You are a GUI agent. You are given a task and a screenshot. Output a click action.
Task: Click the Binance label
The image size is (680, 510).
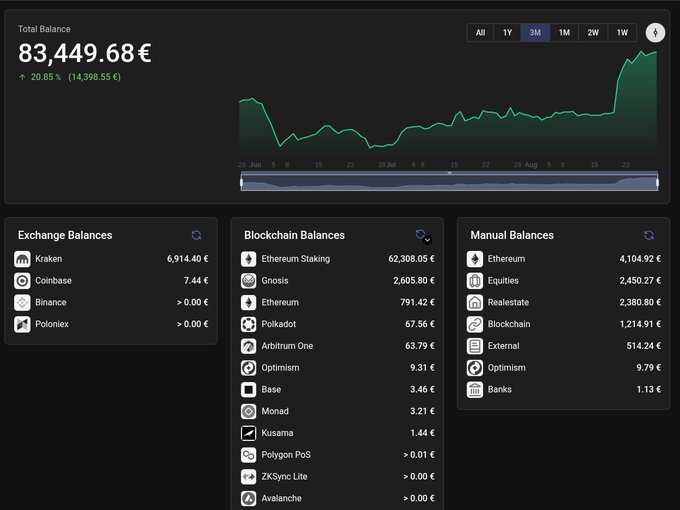[x=51, y=302]
